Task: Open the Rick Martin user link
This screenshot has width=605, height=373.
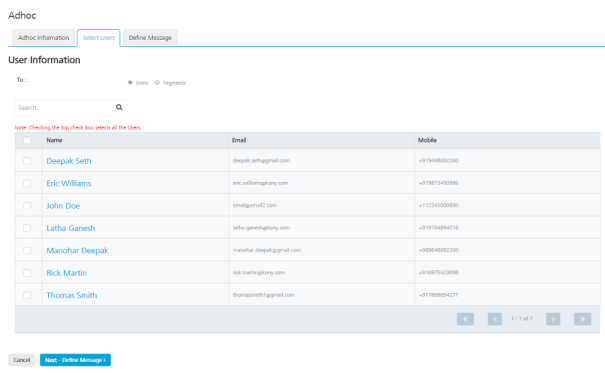Action: tap(66, 273)
